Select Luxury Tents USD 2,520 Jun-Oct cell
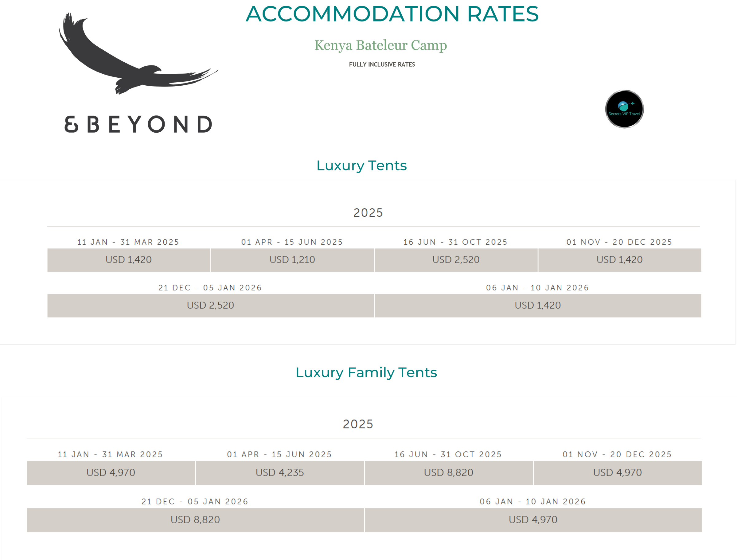 (456, 260)
